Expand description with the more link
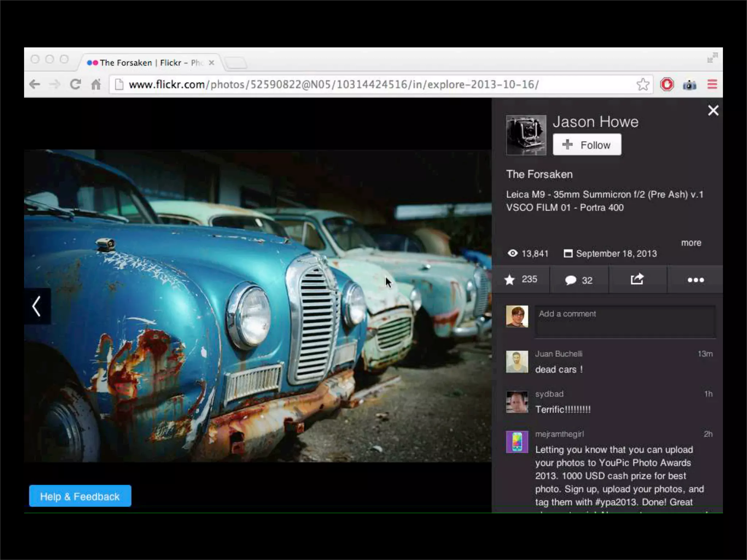 [x=691, y=243]
